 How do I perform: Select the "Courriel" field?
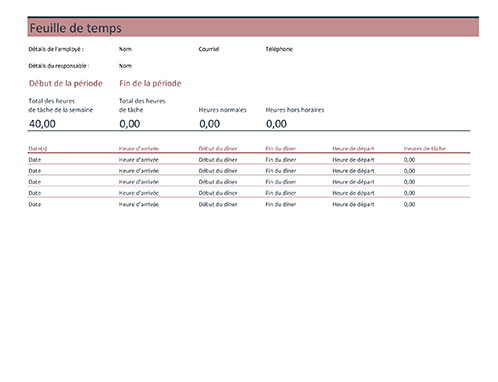coord(209,49)
